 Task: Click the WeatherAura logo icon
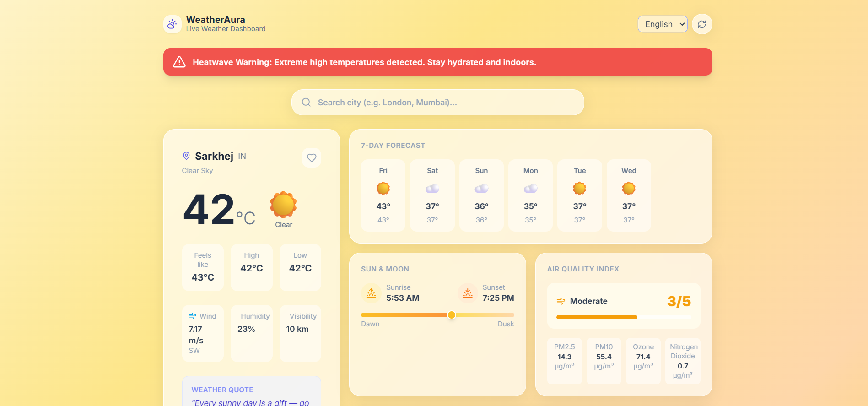pos(172,24)
